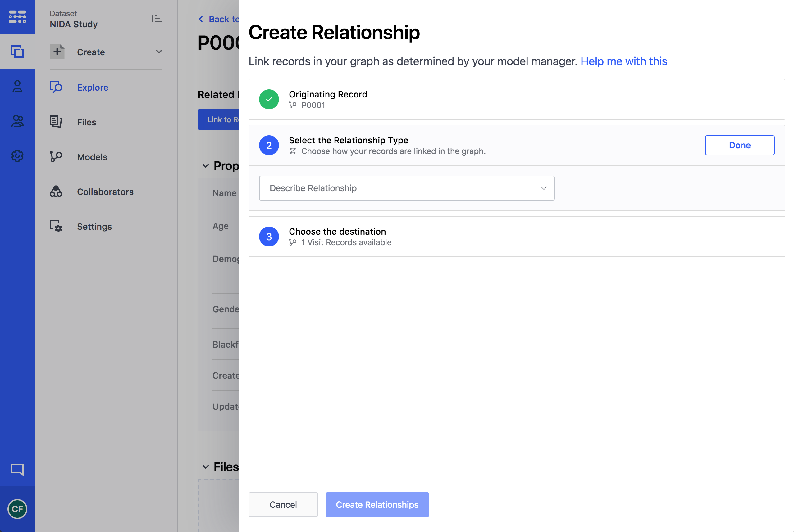Expand the Create menu chevron
Screen dimensions: 794x532
coord(159,52)
